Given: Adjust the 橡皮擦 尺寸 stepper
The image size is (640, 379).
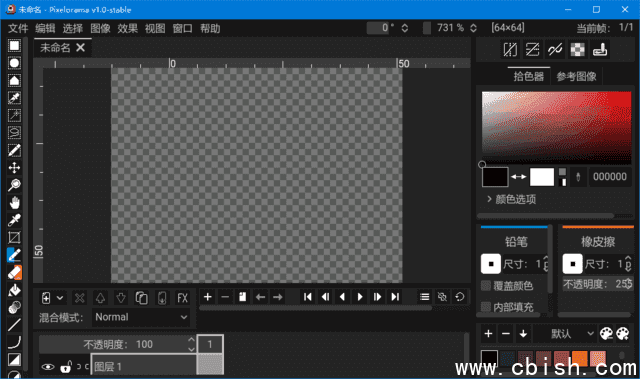Looking at the screenshot, I should (628, 264).
